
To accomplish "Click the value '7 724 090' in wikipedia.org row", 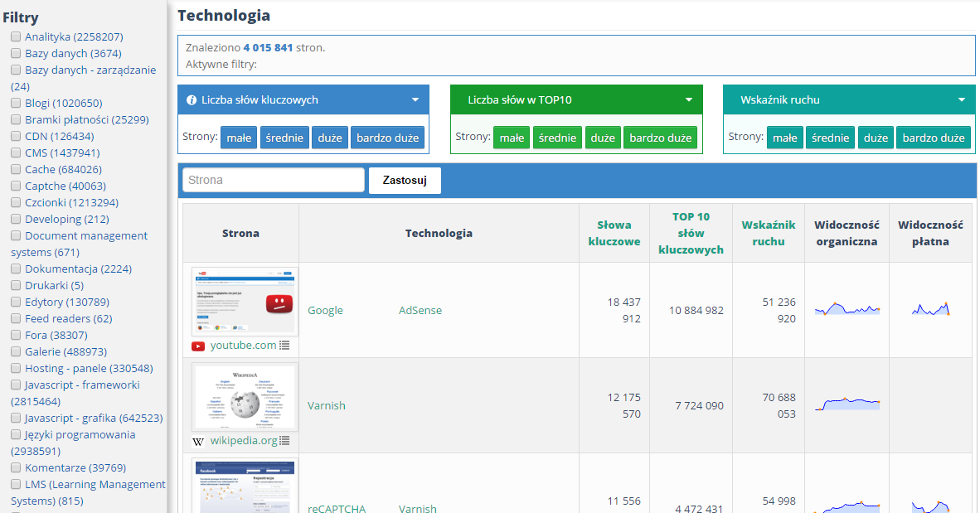I will coord(700,405).
